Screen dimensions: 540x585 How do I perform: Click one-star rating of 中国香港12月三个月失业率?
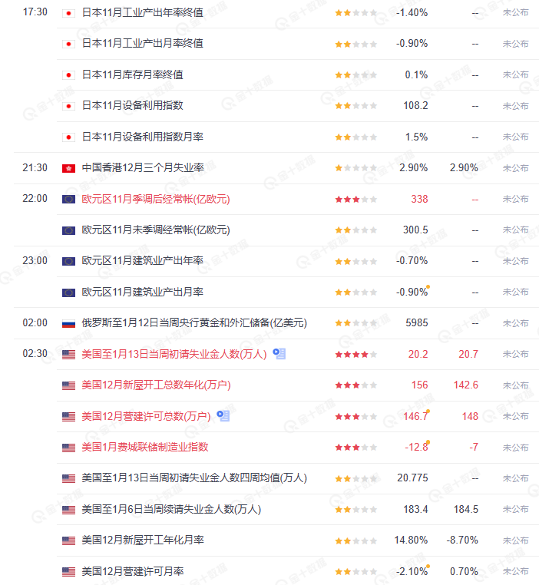(x=356, y=168)
